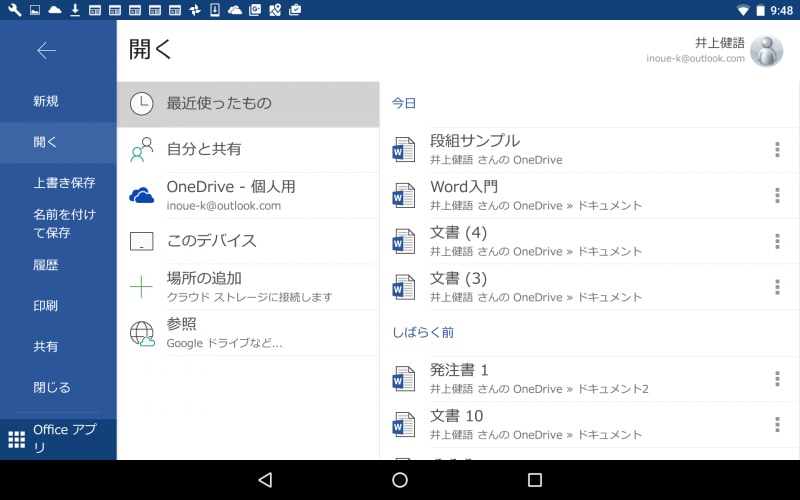
Task: Open OneDrive - 個人用 location
Action: point(248,195)
